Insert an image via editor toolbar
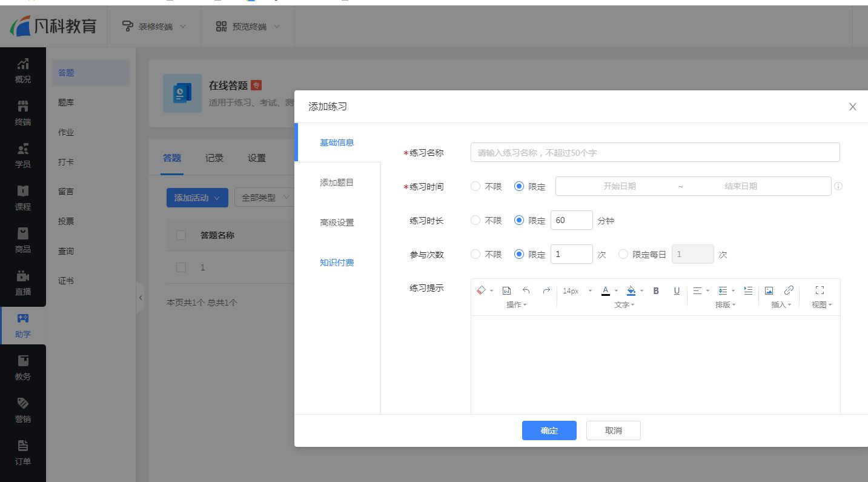This screenshot has height=482, width=868. point(769,290)
